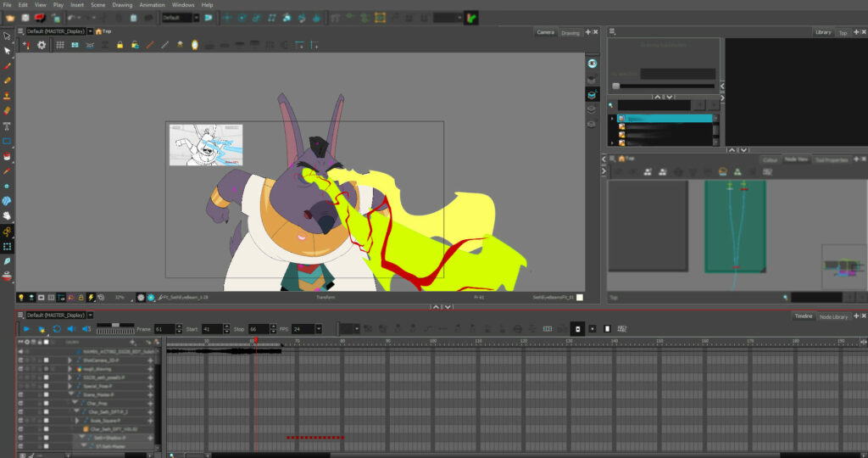Toggle the ShotCamera layer checkbox

[47, 360]
